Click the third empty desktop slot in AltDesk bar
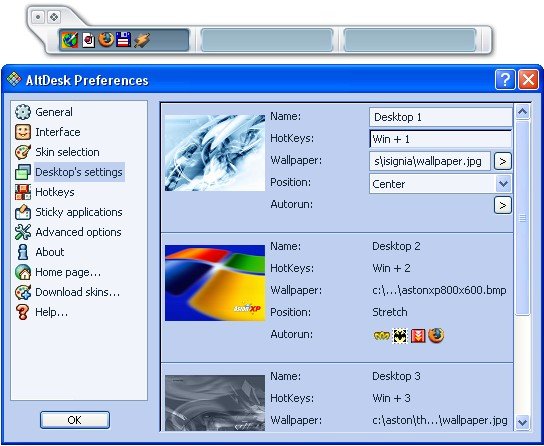 click(410, 40)
